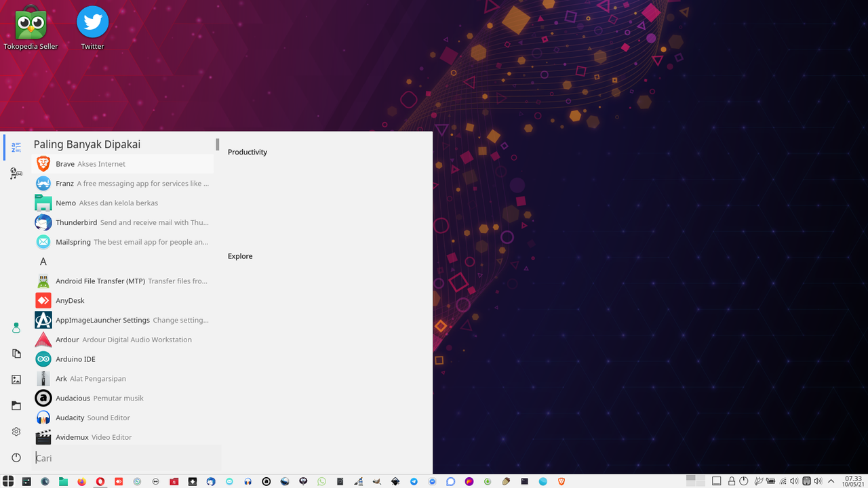
Task: Open the terminal icon near Brave on taskbar
Action: tap(524, 481)
